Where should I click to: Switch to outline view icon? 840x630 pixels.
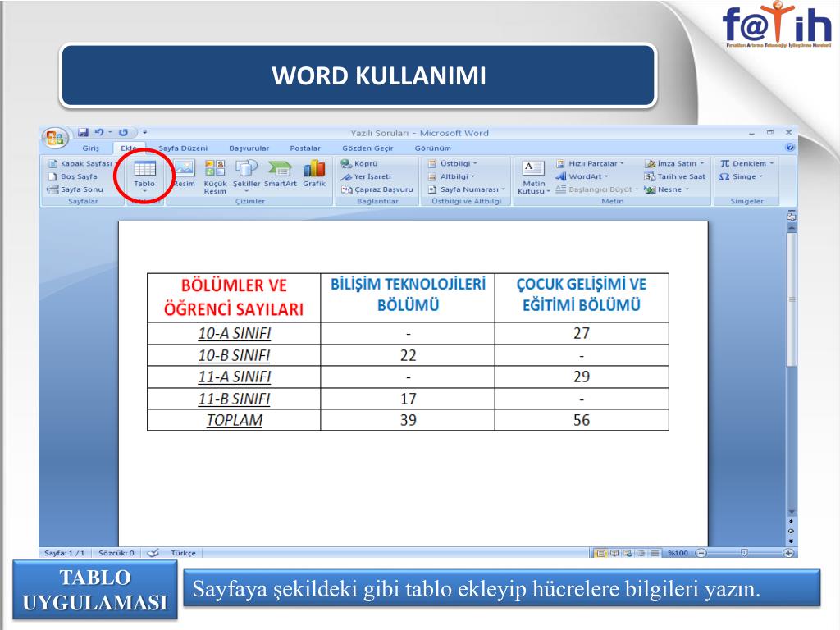coord(641,553)
